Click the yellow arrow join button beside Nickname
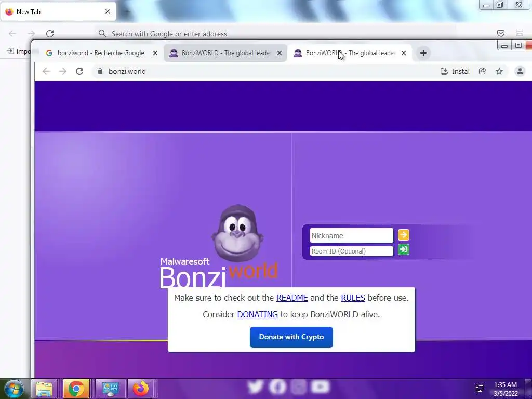Viewport: 532px width, 399px height. (403, 235)
